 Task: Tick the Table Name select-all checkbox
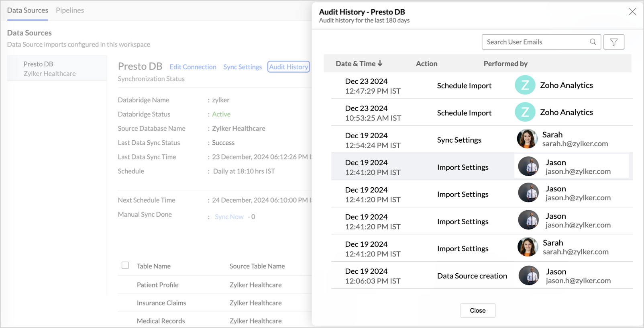point(125,265)
